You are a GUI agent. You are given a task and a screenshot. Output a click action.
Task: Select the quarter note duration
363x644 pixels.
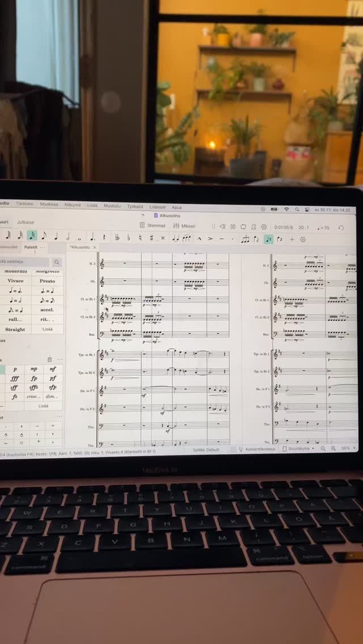(x=56, y=237)
